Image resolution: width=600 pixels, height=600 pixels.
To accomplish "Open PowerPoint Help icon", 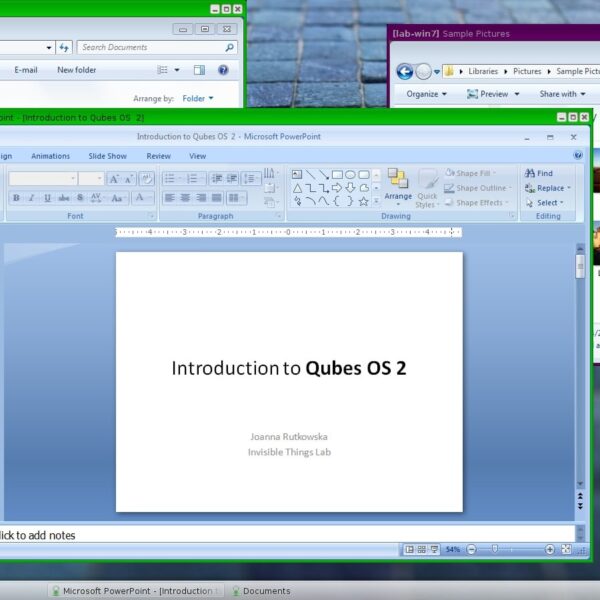I will click(x=578, y=155).
